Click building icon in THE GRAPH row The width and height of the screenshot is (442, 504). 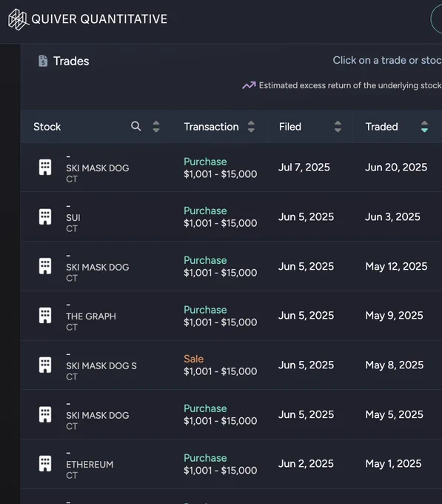tap(45, 315)
